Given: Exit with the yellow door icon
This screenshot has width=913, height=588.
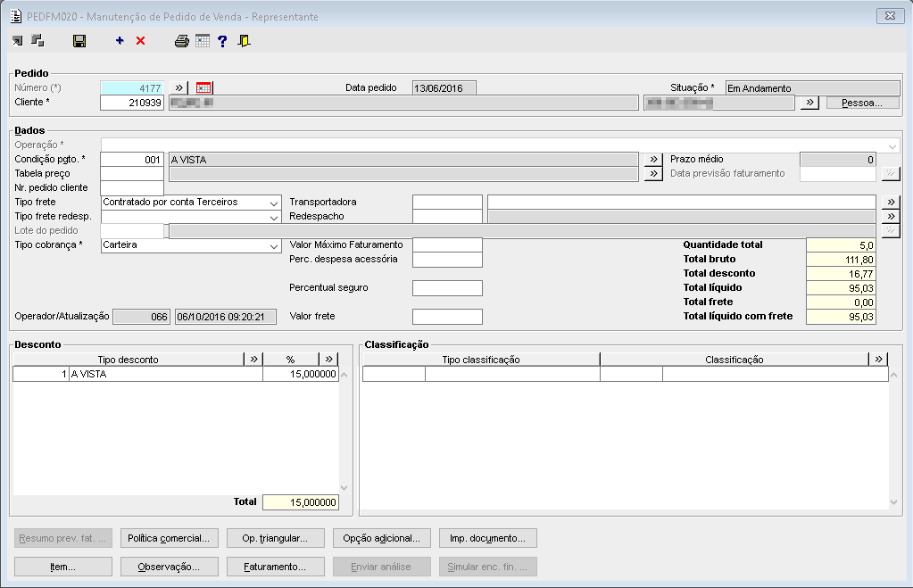Looking at the screenshot, I should tap(244, 41).
